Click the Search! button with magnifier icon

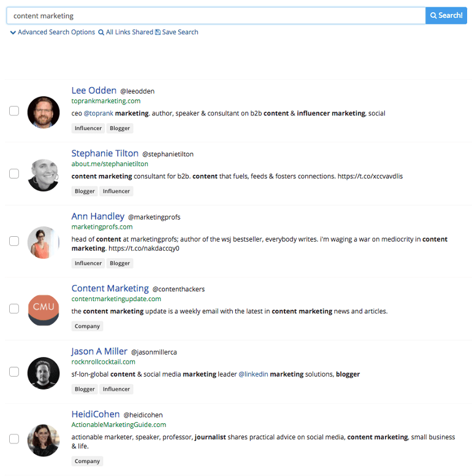446,15
